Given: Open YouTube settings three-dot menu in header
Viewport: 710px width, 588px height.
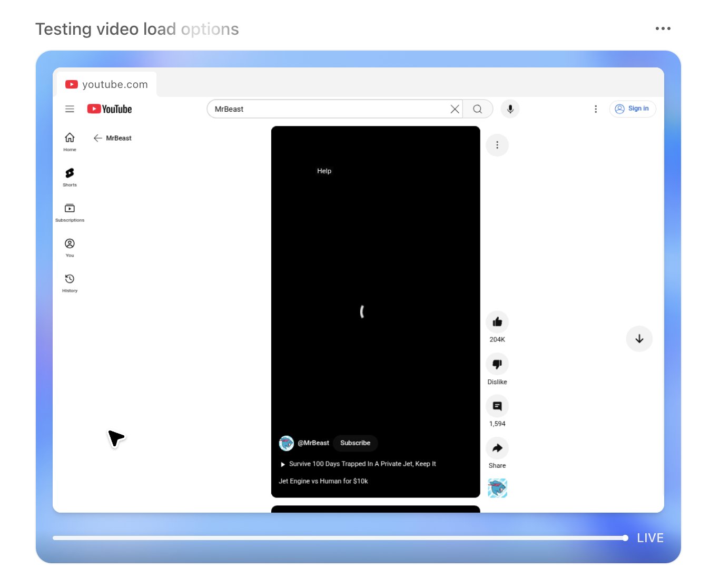Looking at the screenshot, I should point(596,109).
